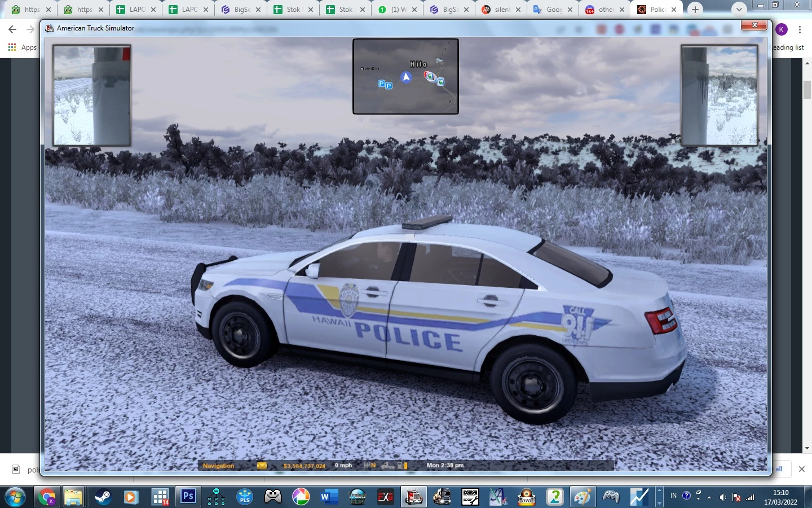This screenshot has height=508, width=812.
Task: Launch Steam from the taskbar
Action: [x=103, y=497]
